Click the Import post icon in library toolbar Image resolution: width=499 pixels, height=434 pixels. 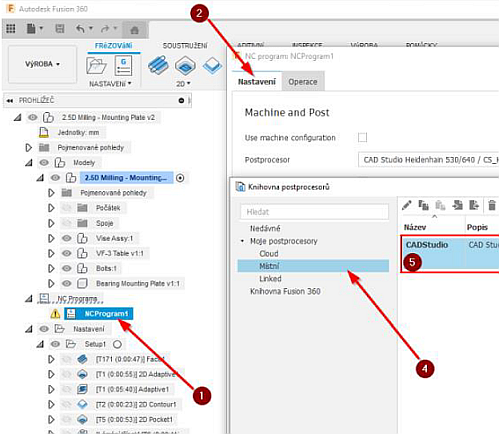(457, 205)
